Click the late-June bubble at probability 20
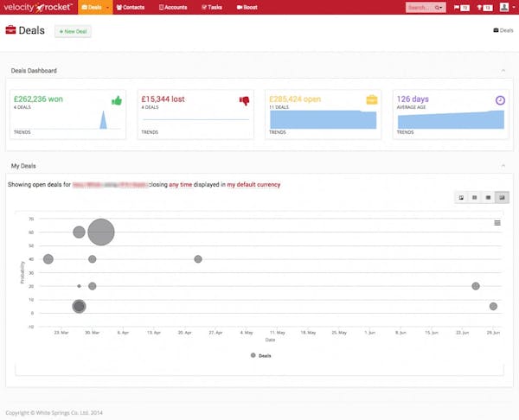519x420 pixels. [476, 286]
